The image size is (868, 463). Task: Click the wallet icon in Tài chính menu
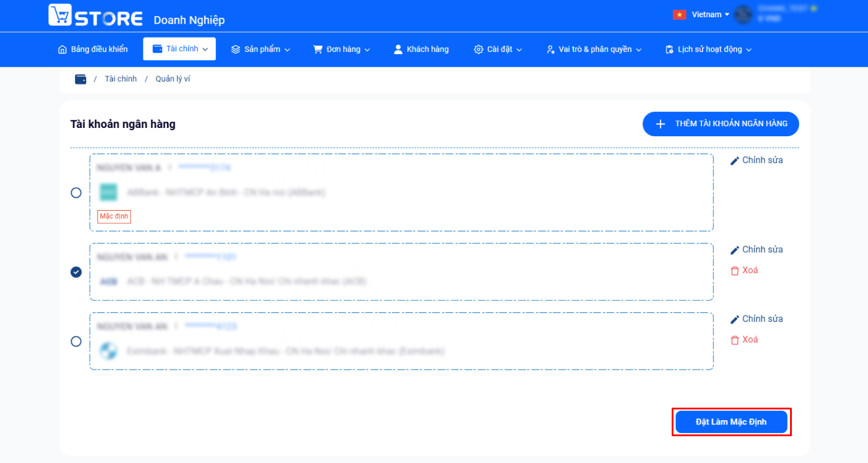click(158, 49)
